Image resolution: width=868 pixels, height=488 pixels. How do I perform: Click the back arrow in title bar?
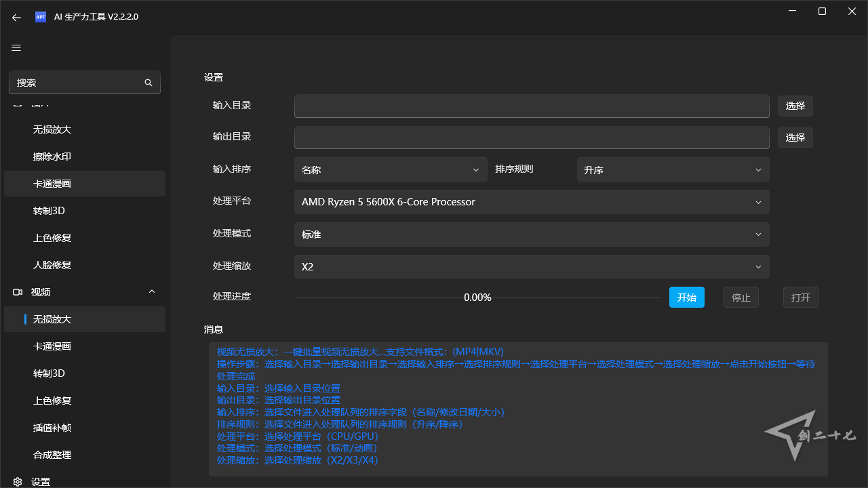pos(16,17)
